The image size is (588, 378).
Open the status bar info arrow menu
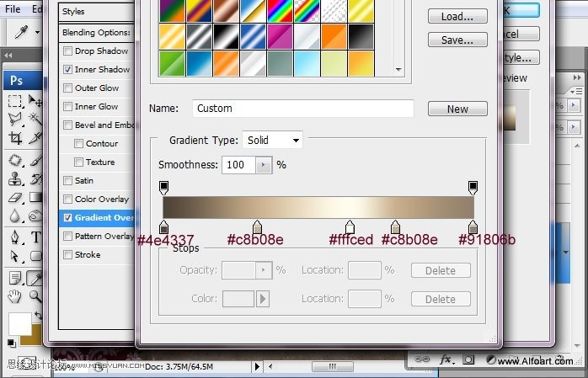257,366
